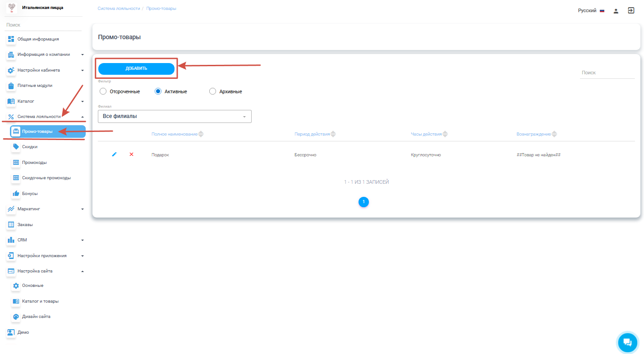The height and width of the screenshot is (354, 644).
Task: Delete the Подарок row with red X
Action: [131, 154]
